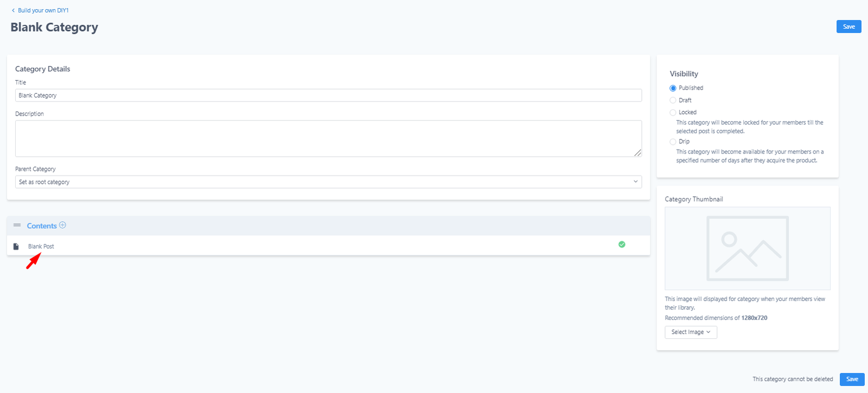Select the Draft visibility option
The height and width of the screenshot is (393, 868).
pos(673,100)
